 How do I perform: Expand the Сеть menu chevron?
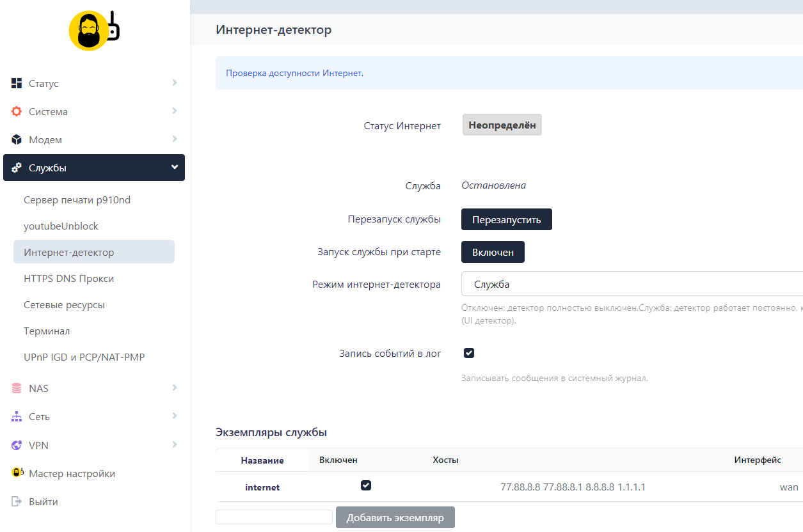point(175,416)
